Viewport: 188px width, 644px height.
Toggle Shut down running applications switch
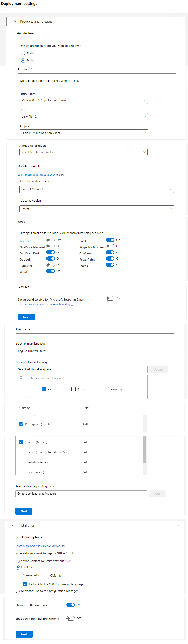coord(70,618)
